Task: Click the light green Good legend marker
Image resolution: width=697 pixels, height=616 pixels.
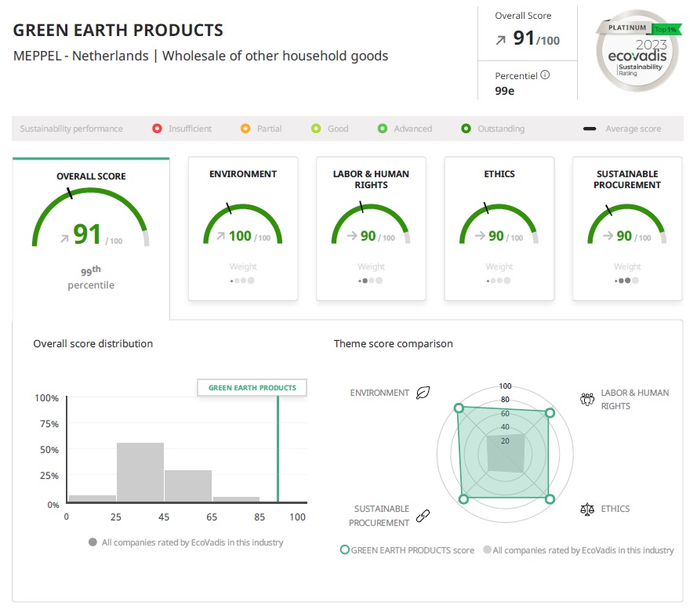Action: pyautogui.click(x=316, y=129)
